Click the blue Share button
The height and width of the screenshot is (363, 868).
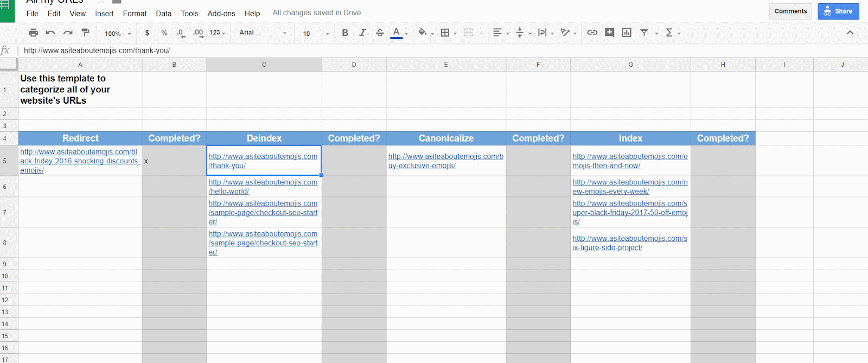tap(838, 11)
